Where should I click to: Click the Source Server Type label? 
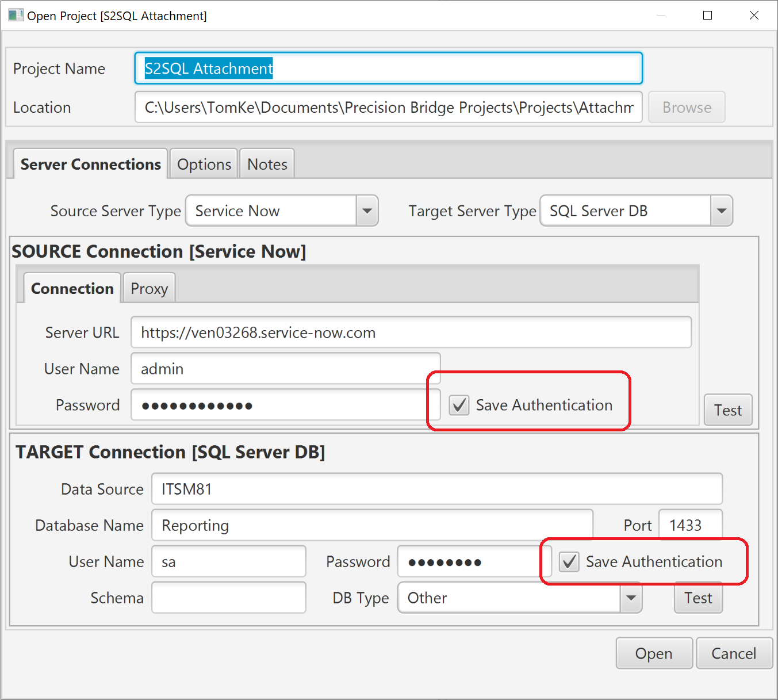point(116,211)
